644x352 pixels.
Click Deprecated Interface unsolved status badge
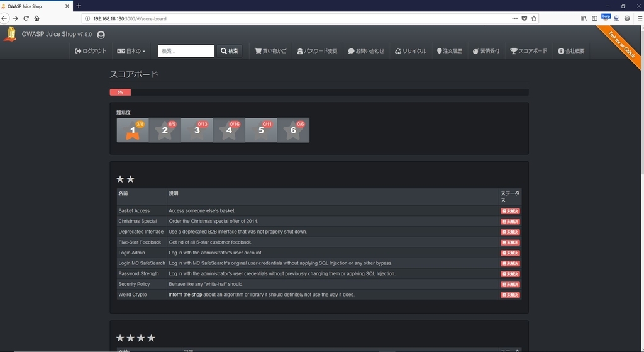point(510,232)
